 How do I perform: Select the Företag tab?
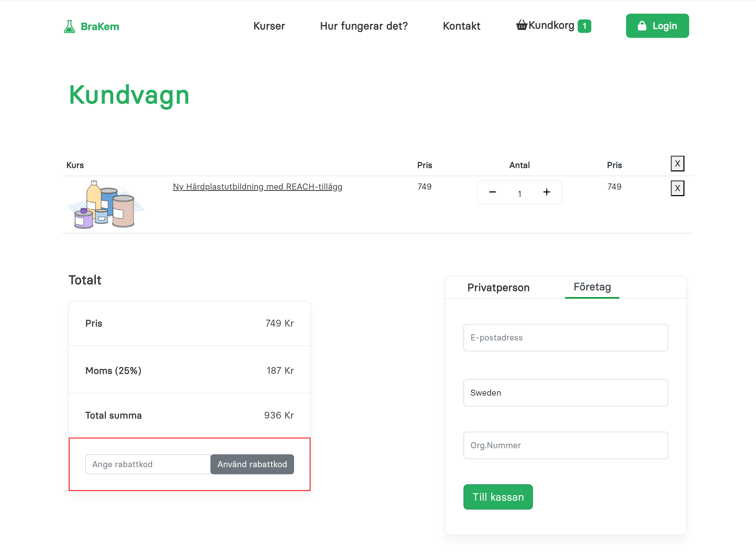tap(592, 287)
